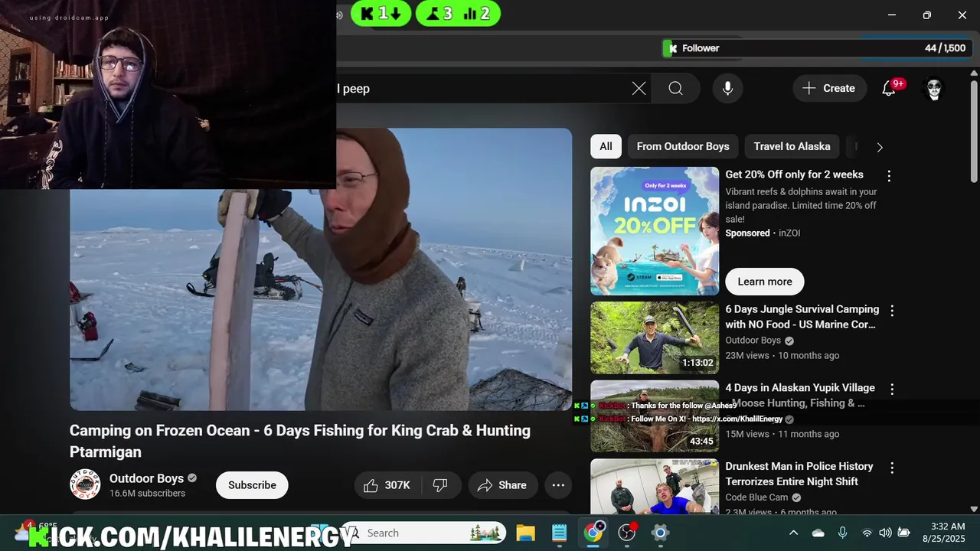Click the Alaskan Yupik Village video thumbnail
Viewport: 980px width, 551px height.
click(655, 416)
